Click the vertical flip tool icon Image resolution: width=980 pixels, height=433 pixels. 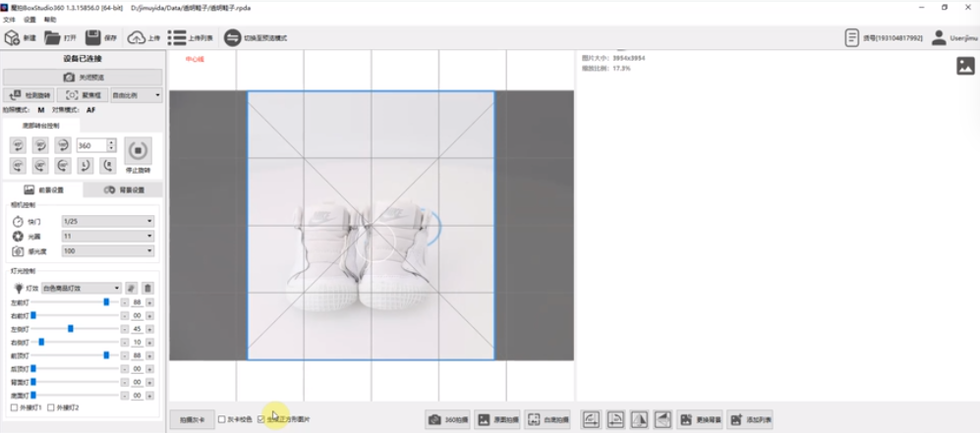coord(663,419)
